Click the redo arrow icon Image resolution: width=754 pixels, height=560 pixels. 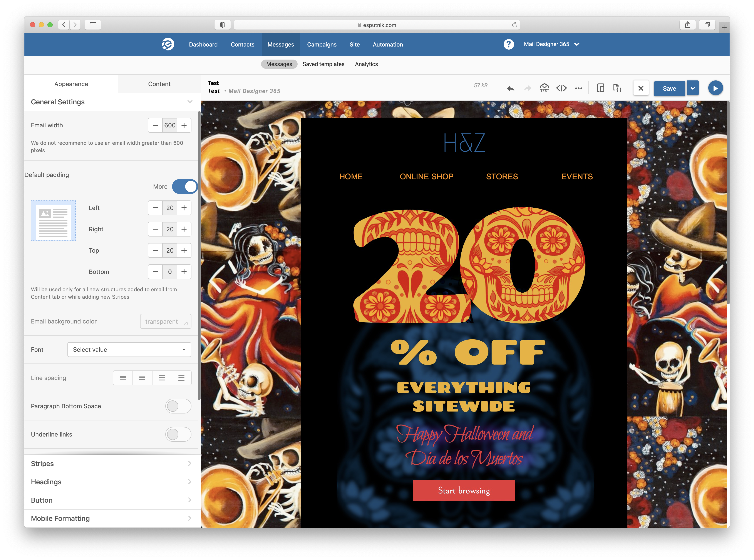point(527,88)
